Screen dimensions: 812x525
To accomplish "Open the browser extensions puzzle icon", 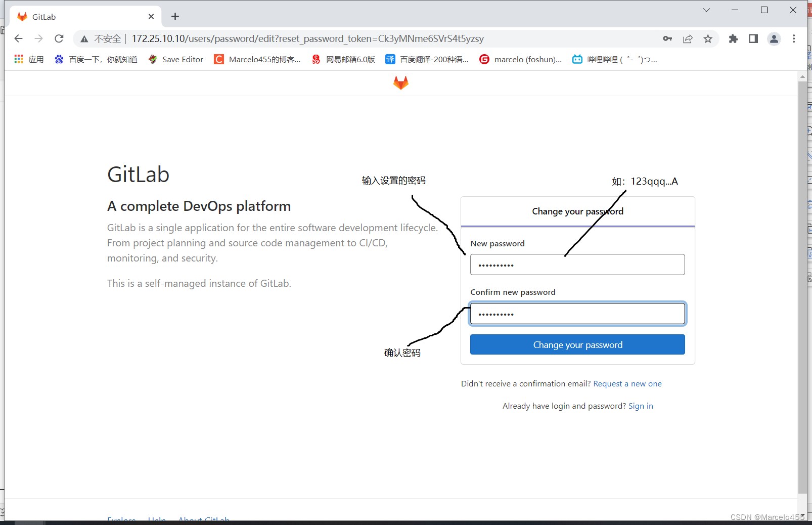I will 733,39.
